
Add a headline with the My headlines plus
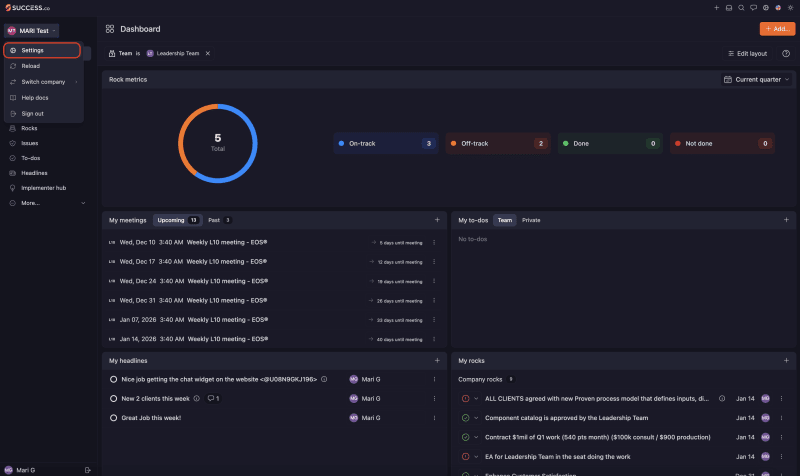(x=437, y=361)
